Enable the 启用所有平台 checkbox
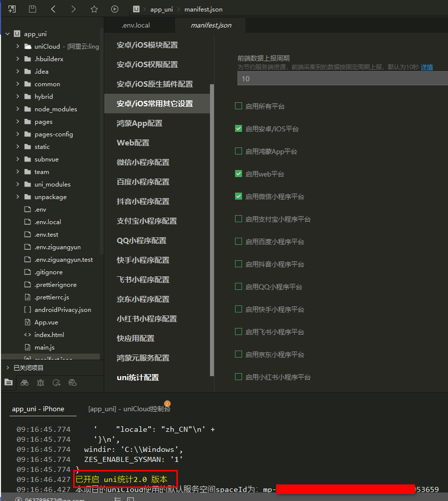 coord(239,106)
